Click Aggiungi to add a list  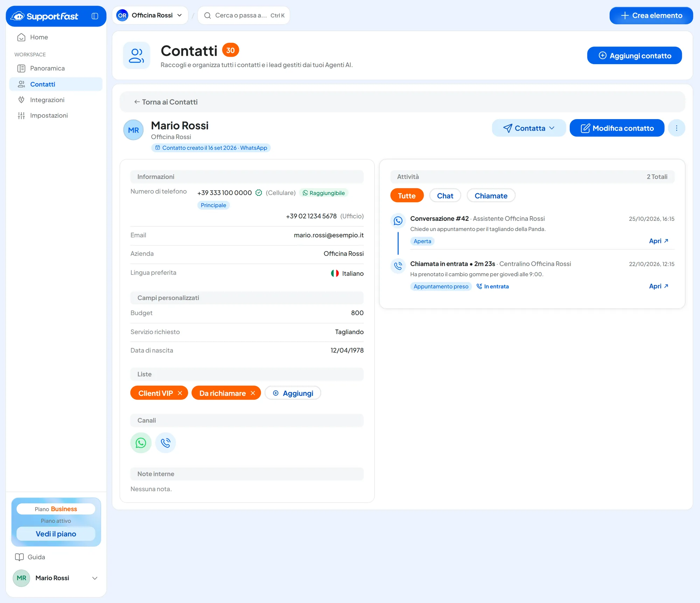coord(293,393)
